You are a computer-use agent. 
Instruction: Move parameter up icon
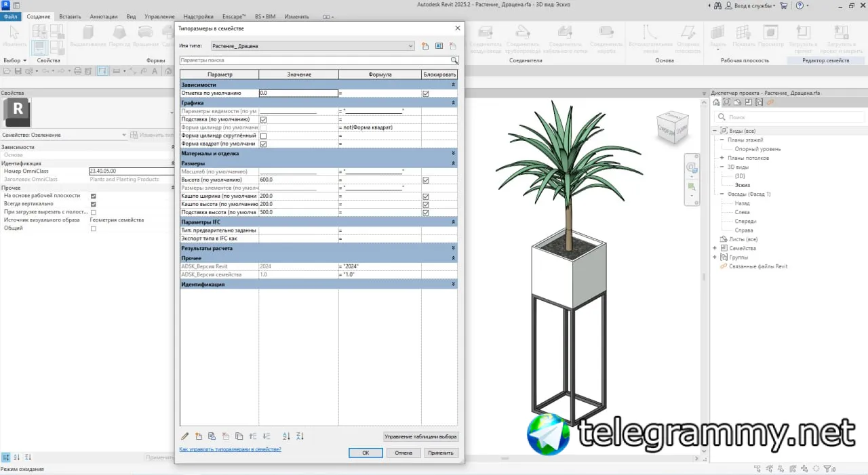click(253, 436)
